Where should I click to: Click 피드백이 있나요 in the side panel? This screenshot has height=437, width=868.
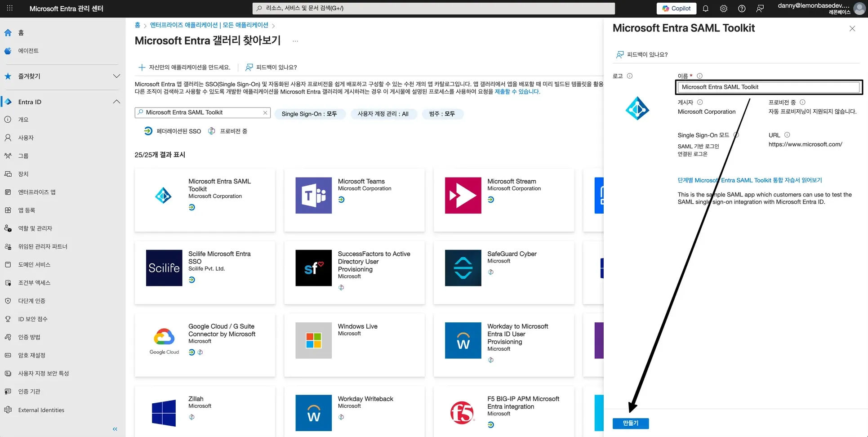click(x=641, y=55)
